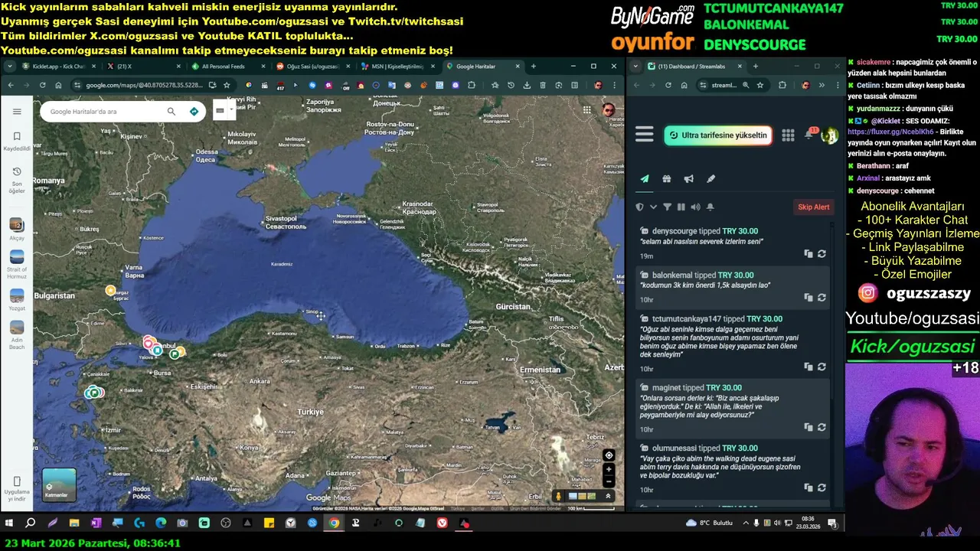Expand hidden toolbar items in Streamlabs window

coord(822,85)
